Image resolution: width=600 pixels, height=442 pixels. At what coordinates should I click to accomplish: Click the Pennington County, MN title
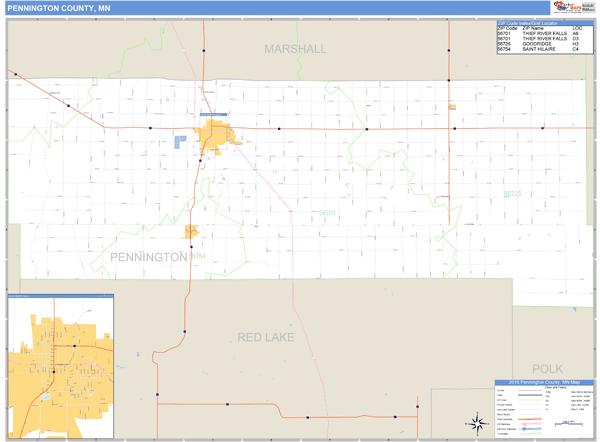[x=47, y=8]
